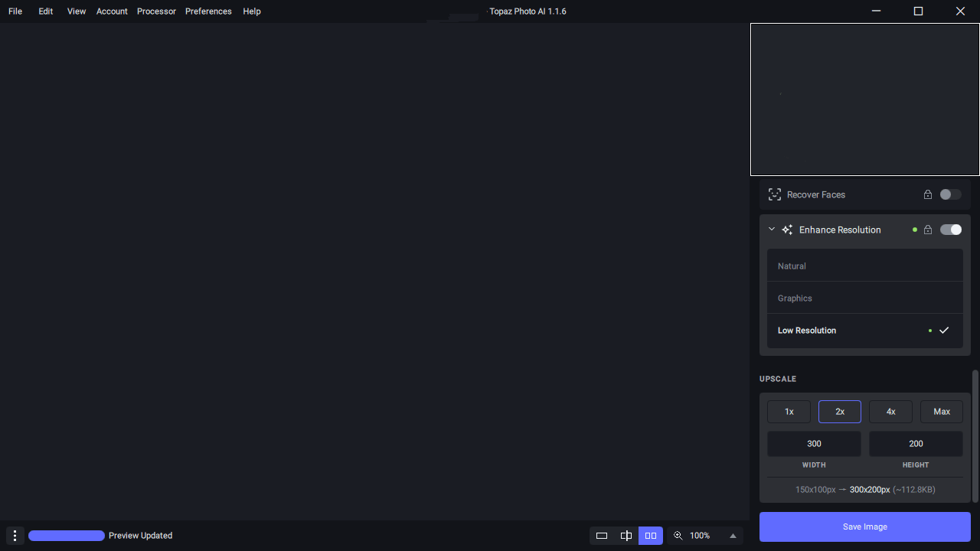Select the side-by-side view icon
980x551 pixels.
pyautogui.click(x=651, y=536)
